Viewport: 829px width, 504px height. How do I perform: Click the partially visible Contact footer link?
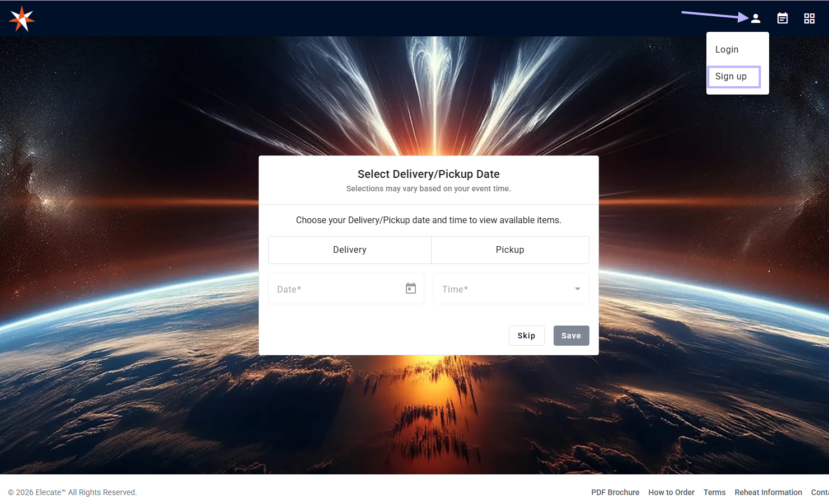pyautogui.click(x=819, y=492)
